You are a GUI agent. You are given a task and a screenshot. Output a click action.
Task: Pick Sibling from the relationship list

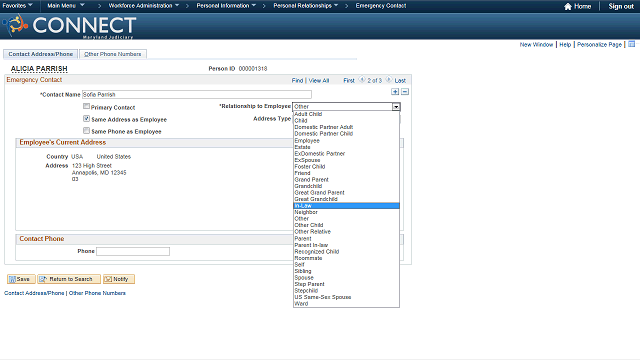[346, 271]
